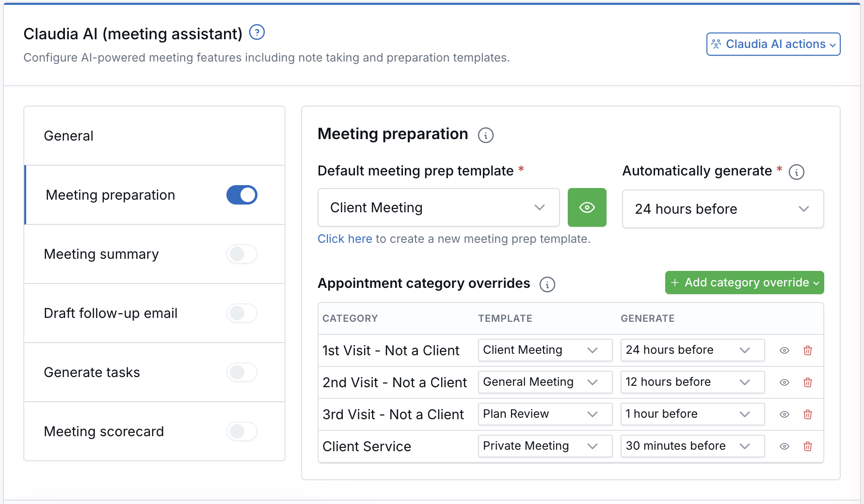864x504 pixels.
Task: Select the Meeting preparation section
Action: pos(154,195)
